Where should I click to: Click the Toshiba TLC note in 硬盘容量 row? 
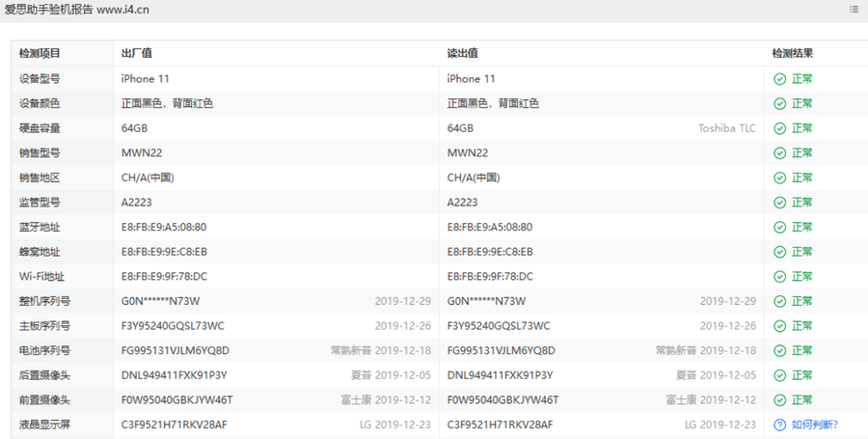point(727,128)
